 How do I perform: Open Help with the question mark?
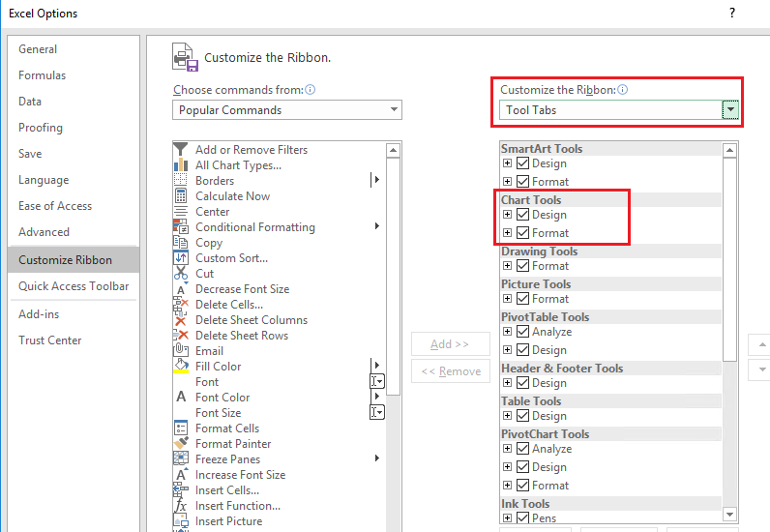coord(732,13)
